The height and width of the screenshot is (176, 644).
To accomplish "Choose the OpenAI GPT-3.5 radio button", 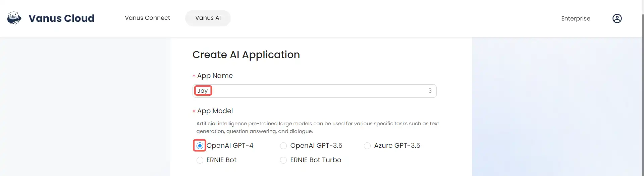I will pos(283,145).
